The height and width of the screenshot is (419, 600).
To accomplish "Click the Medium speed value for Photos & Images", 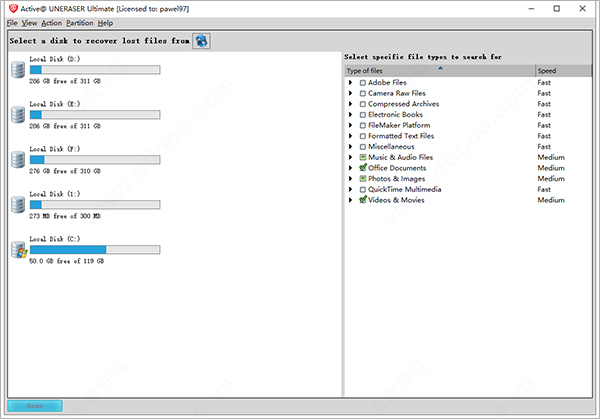I will coord(551,179).
